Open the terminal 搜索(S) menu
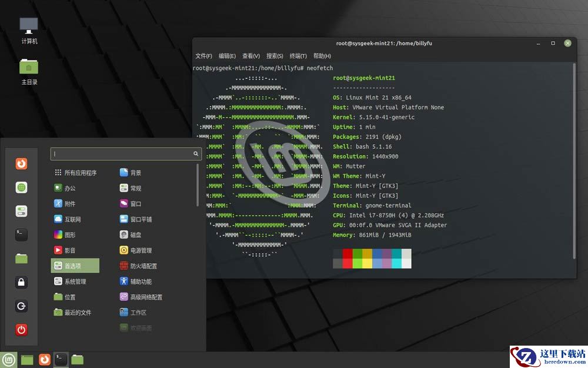Image resolution: width=588 pixels, height=368 pixels. 275,56
